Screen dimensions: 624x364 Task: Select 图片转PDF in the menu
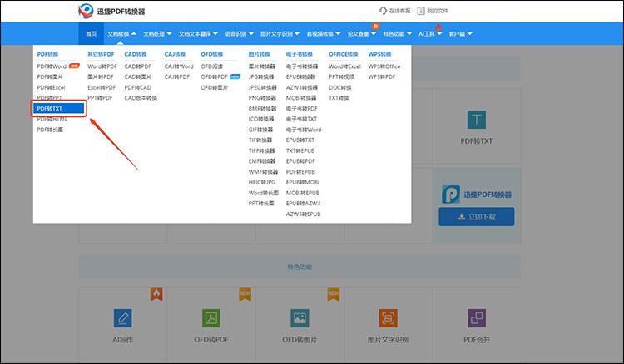click(101, 76)
